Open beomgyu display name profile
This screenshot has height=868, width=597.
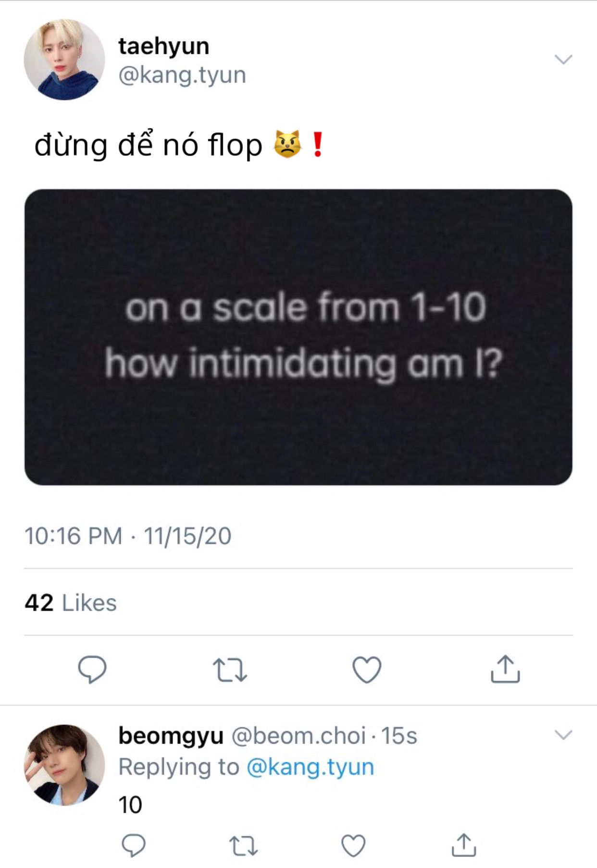[x=171, y=735]
